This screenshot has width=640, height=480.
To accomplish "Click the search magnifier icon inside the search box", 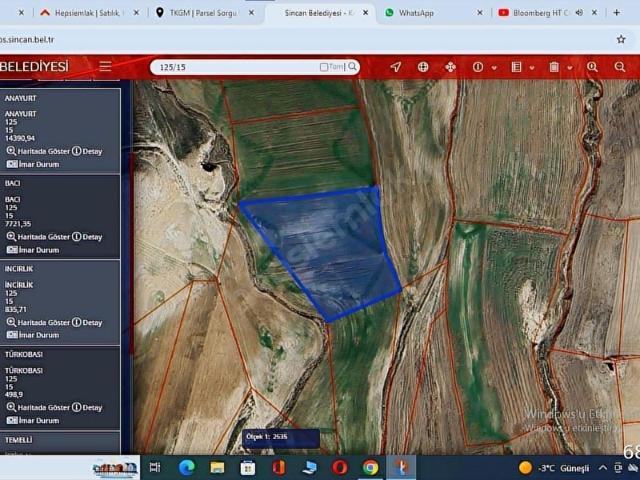I will [x=352, y=67].
